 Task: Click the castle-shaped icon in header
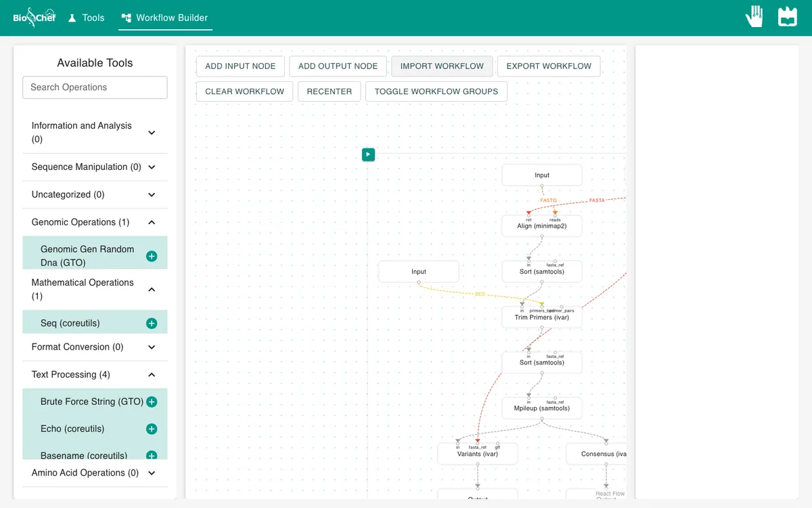point(788,16)
